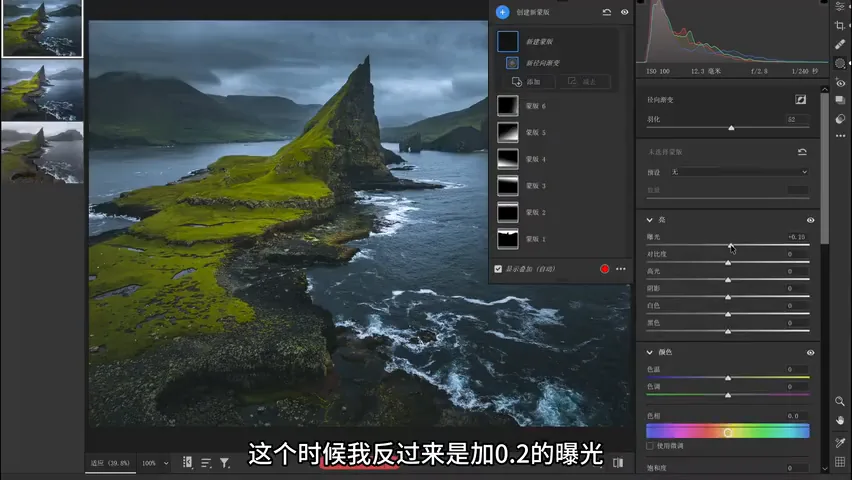Viewport: 852px width, 480px height.
Task: Select the Hand pan tool
Action: click(840, 420)
